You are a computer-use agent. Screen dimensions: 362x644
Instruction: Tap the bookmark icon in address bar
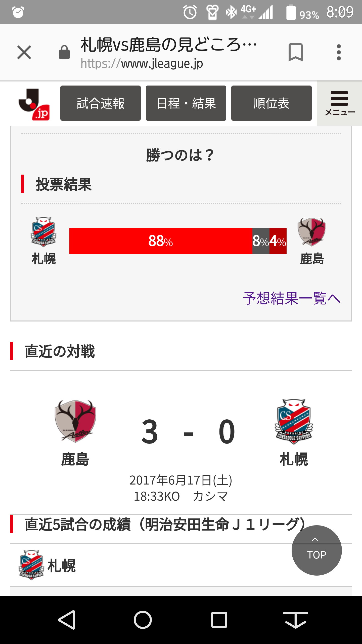[295, 52]
